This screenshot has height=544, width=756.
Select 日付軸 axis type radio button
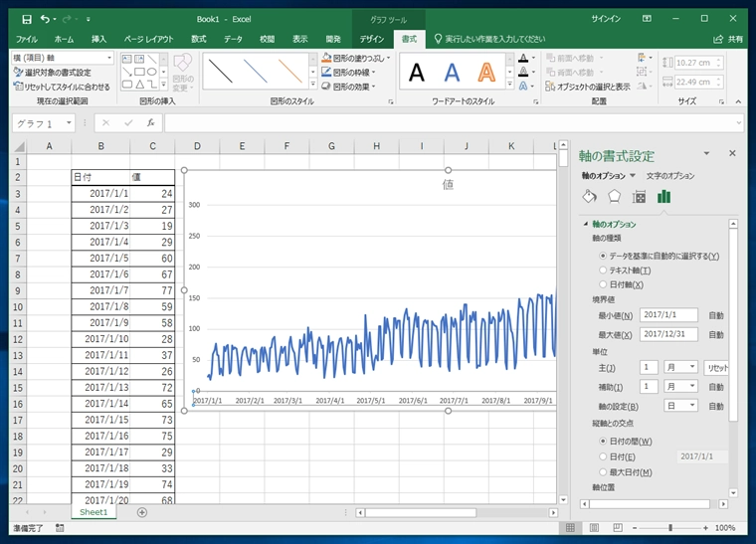[x=603, y=284]
